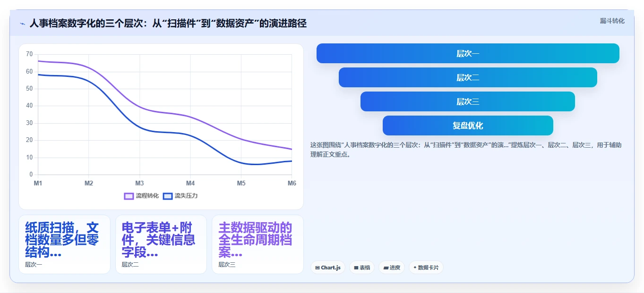The height and width of the screenshot is (293, 644).
Task: Click the square icon in the 表格 tag
Action: point(356,268)
